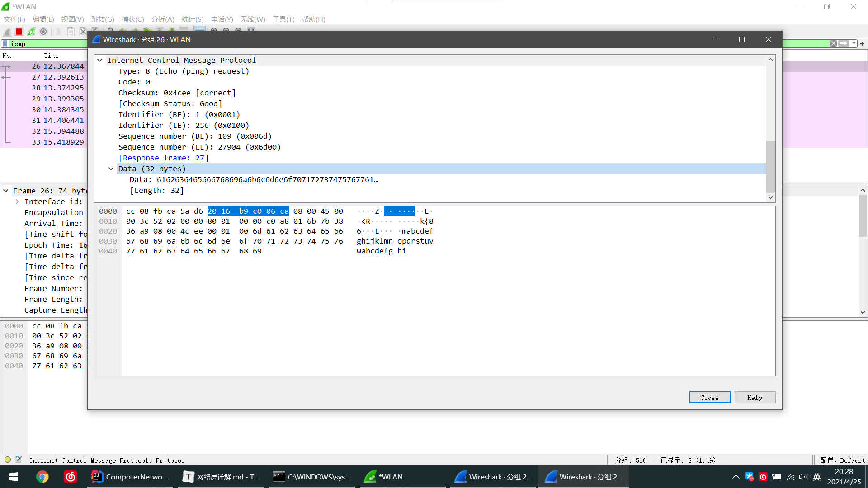Select Sequence number (BE): 109 line
The height and width of the screenshot is (488, 868).
195,136
